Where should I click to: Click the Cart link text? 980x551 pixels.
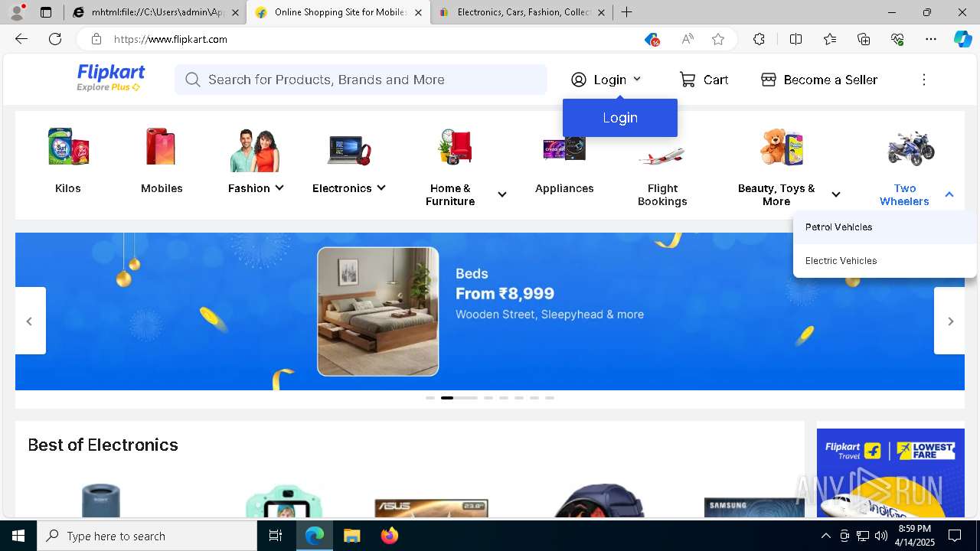coord(716,80)
